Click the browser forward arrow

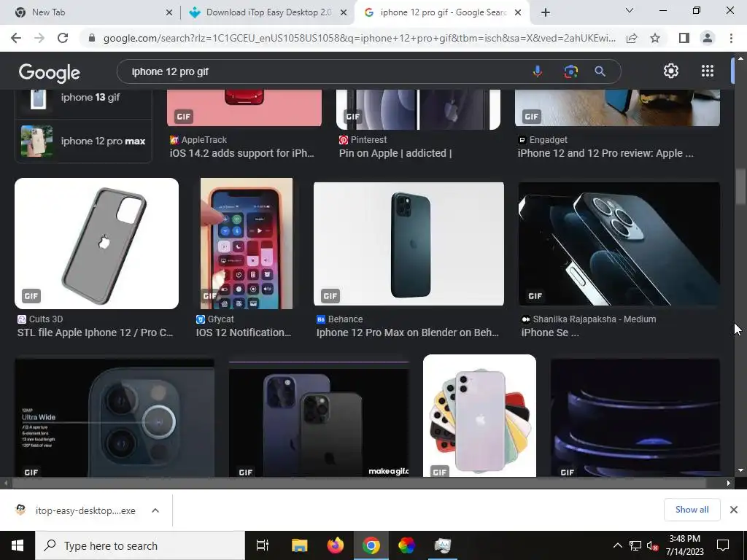[x=39, y=38]
